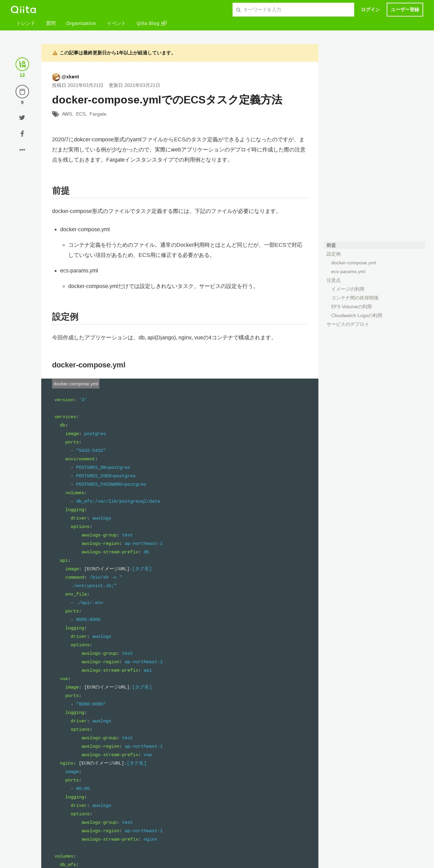Click the LGTM like icon

[22, 64]
